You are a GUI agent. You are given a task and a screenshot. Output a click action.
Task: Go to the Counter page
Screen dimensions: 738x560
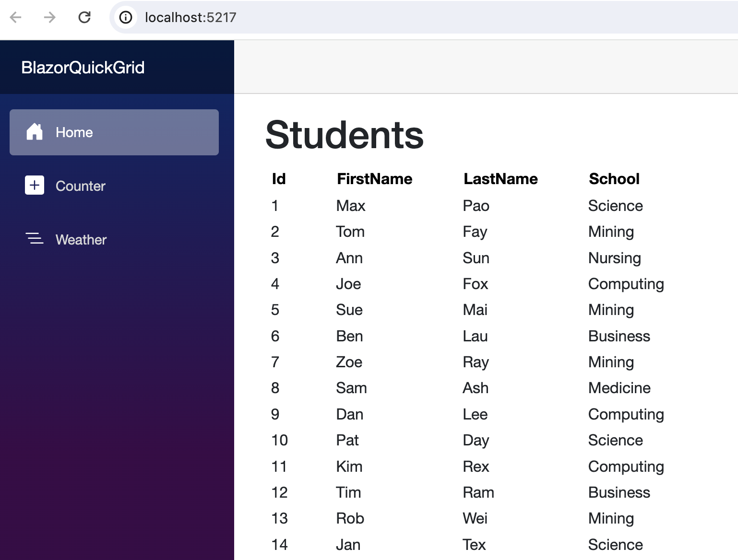pyautogui.click(x=114, y=186)
